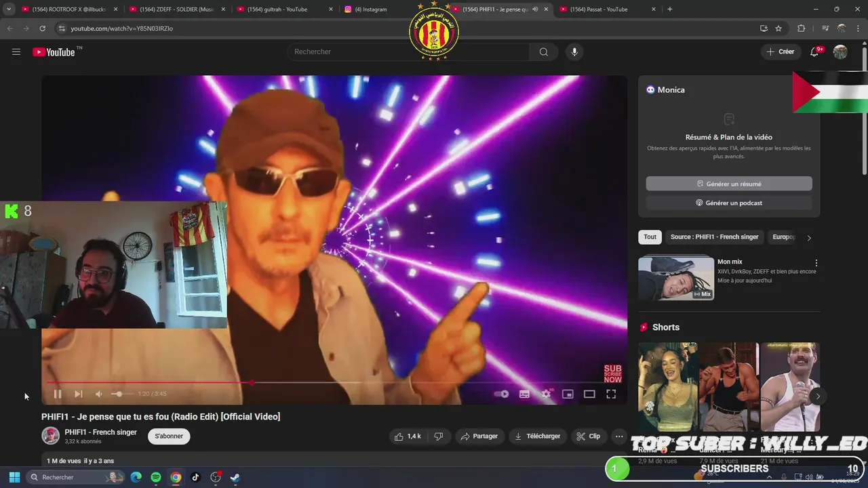This screenshot has width=868, height=488.
Task: Open more actions three-dot menu under the video
Action: [619, 436]
